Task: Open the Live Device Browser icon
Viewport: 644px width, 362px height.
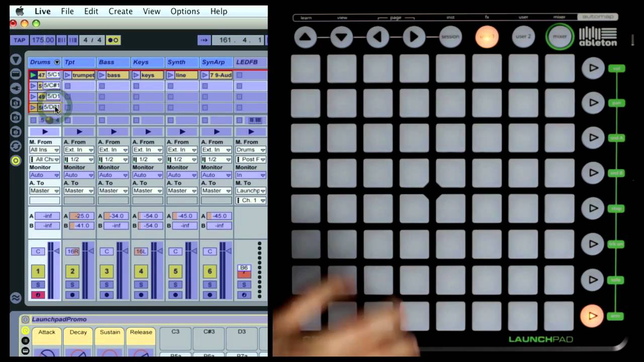Action: 16,74
